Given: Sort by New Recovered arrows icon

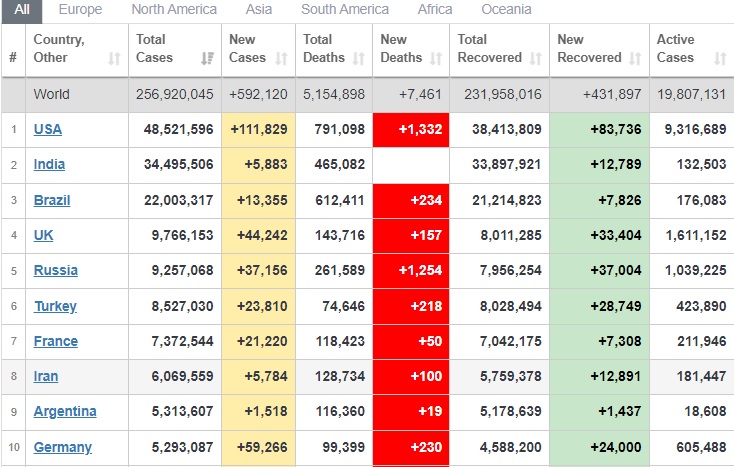Looking at the screenshot, I should pos(635,59).
